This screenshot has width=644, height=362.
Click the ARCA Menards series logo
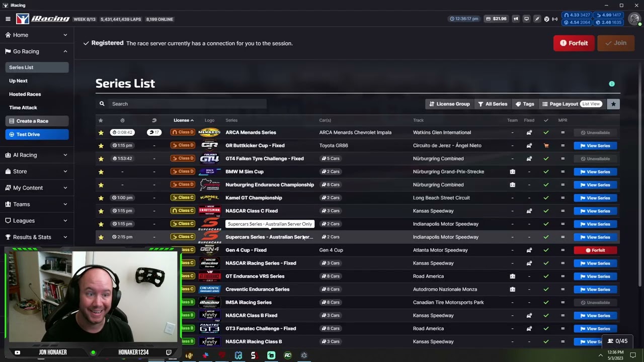(x=209, y=133)
